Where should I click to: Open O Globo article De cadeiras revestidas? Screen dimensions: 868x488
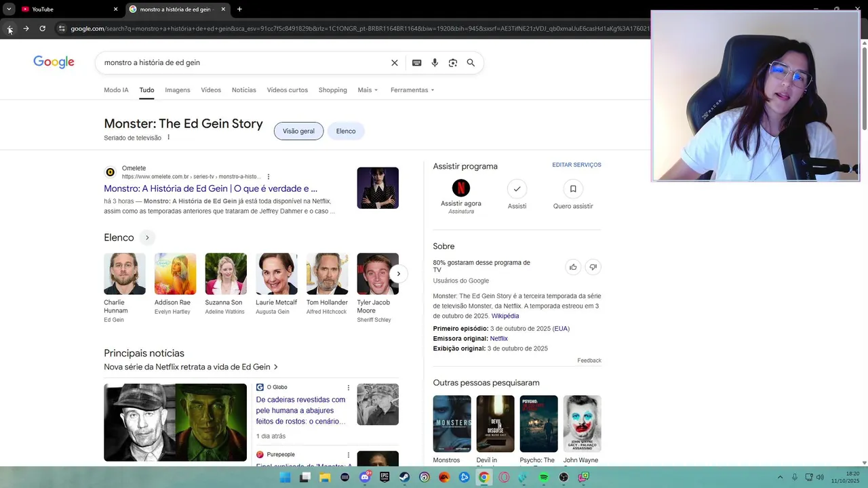point(301,410)
